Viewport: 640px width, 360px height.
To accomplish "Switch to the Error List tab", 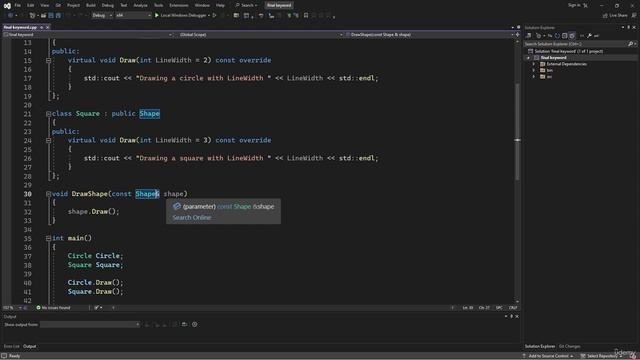I will coord(11,347).
